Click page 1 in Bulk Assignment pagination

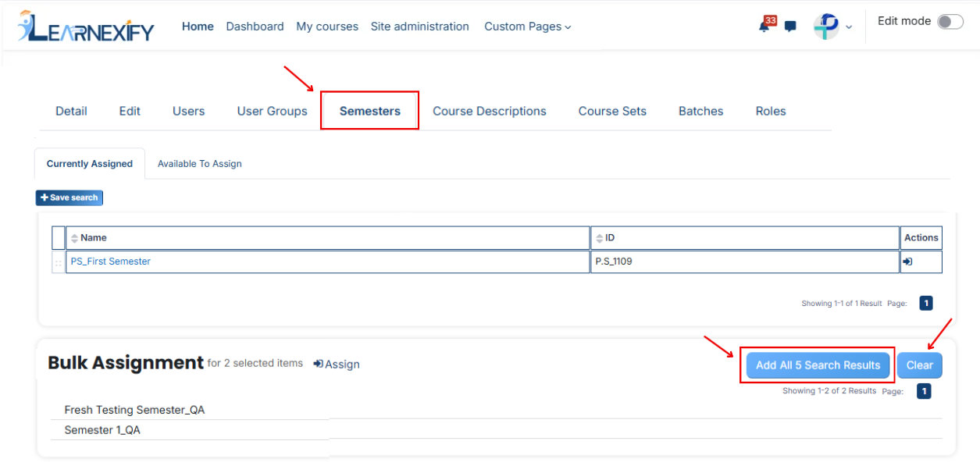click(924, 391)
